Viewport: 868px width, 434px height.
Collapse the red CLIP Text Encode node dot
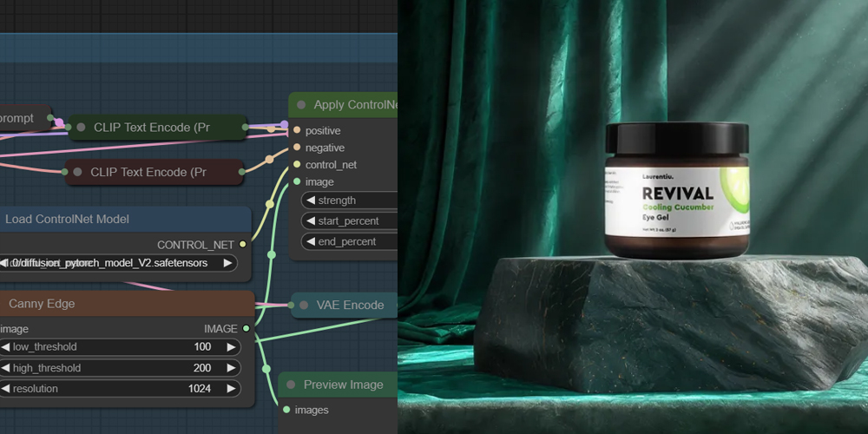tap(77, 172)
